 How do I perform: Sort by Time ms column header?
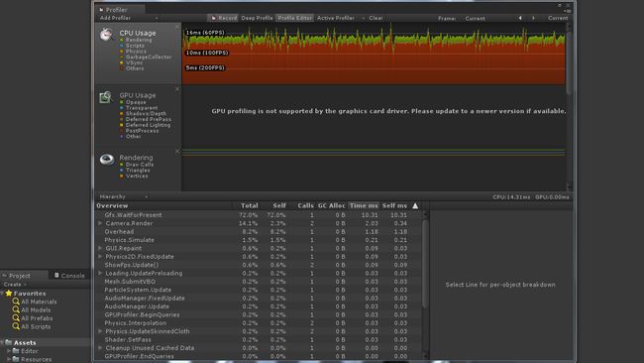click(x=364, y=205)
